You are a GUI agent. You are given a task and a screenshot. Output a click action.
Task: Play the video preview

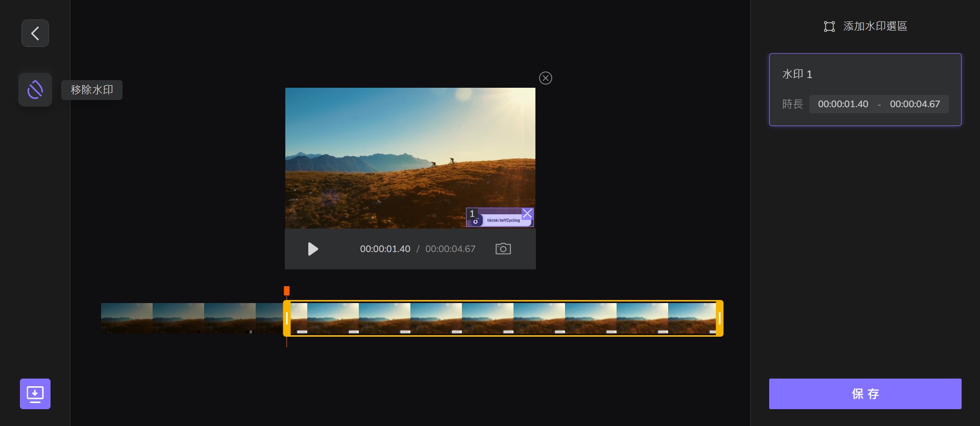[x=313, y=249]
